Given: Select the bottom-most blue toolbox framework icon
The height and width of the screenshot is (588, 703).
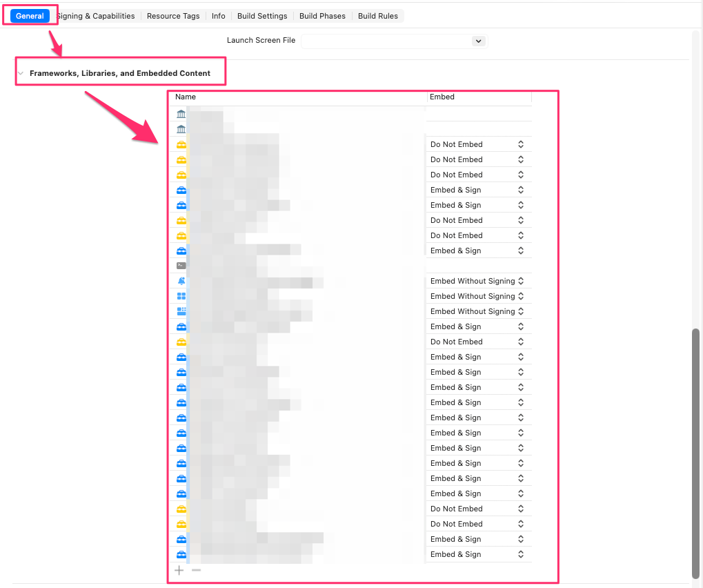Looking at the screenshot, I should (181, 554).
